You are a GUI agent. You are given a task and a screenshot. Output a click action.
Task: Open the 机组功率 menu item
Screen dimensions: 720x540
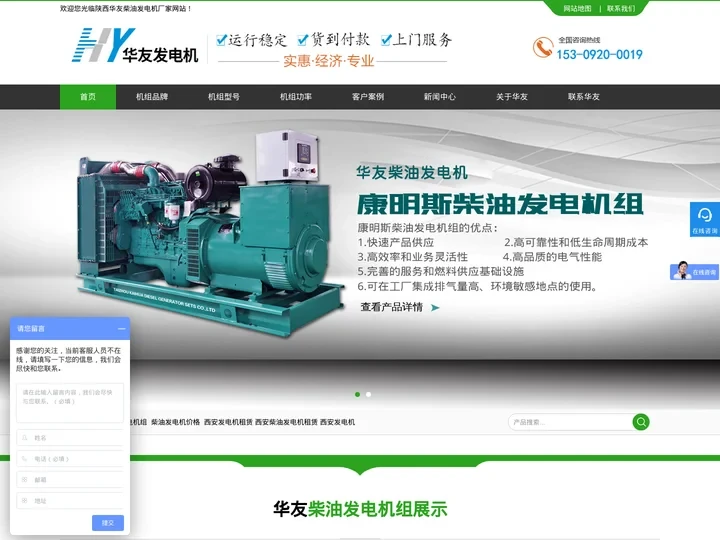[296, 97]
